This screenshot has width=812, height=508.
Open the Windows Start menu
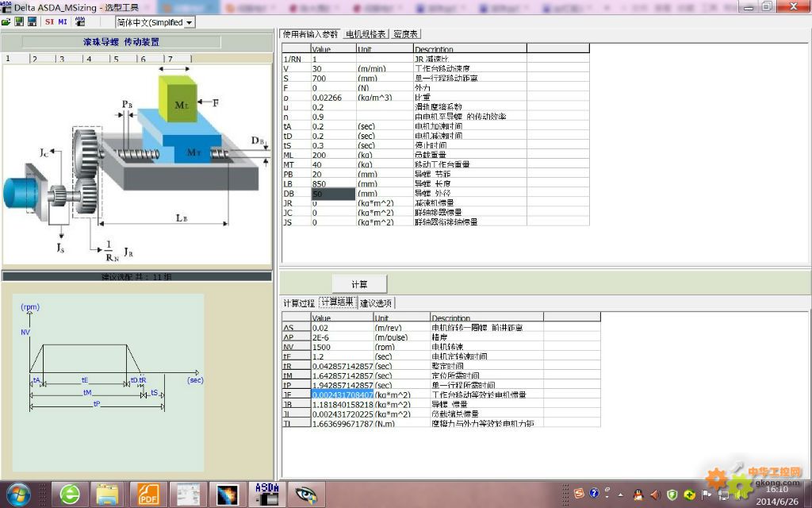[x=19, y=494]
